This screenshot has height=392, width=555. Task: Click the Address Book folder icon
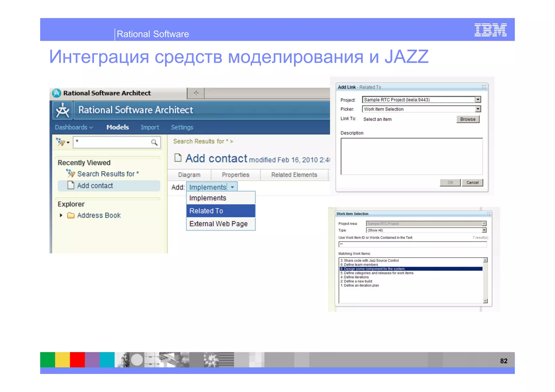(71, 215)
